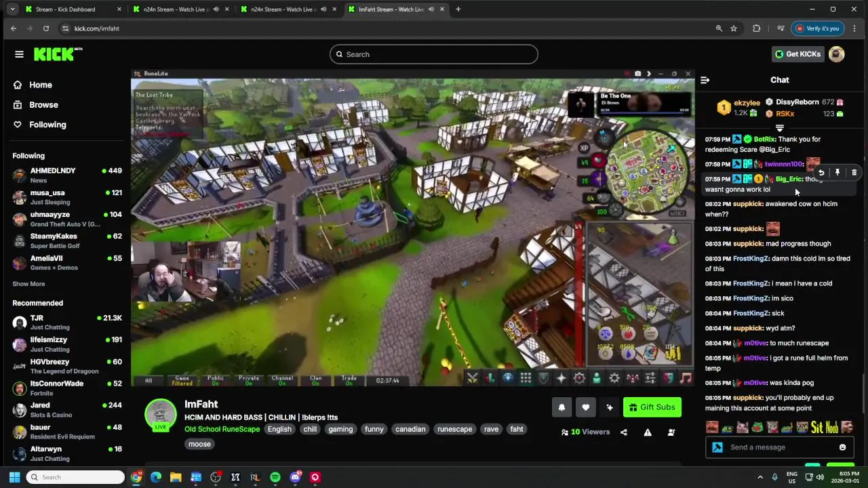The image size is (868, 488).
Task: Click the heart follow button
Action: 586,407
